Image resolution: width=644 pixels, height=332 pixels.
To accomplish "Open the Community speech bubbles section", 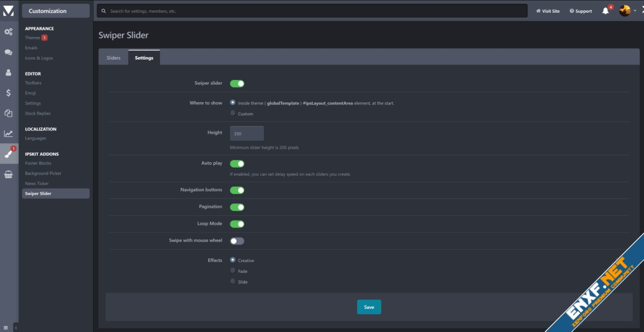I will 8,52.
